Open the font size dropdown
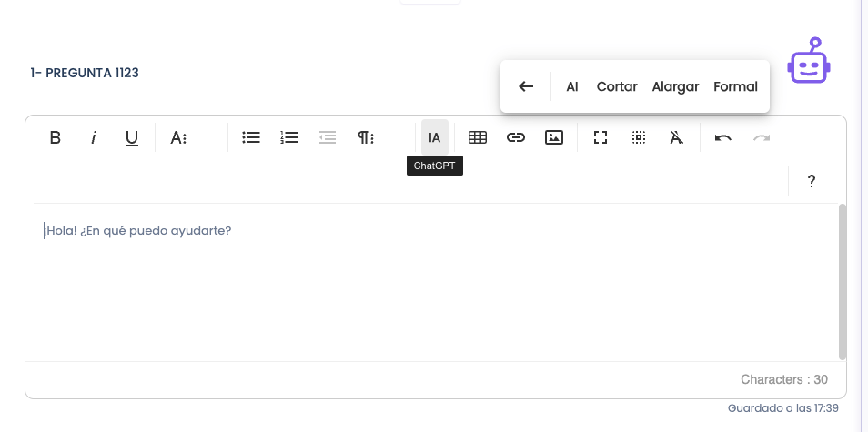 (x=178, y=137)
